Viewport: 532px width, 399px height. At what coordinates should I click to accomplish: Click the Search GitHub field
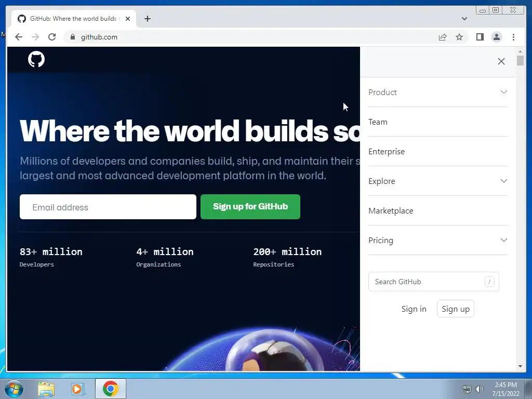tap(434, 282)
